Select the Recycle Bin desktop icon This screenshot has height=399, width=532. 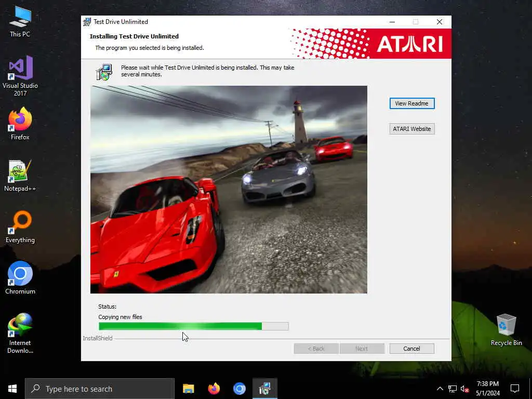tap(506, 330)
